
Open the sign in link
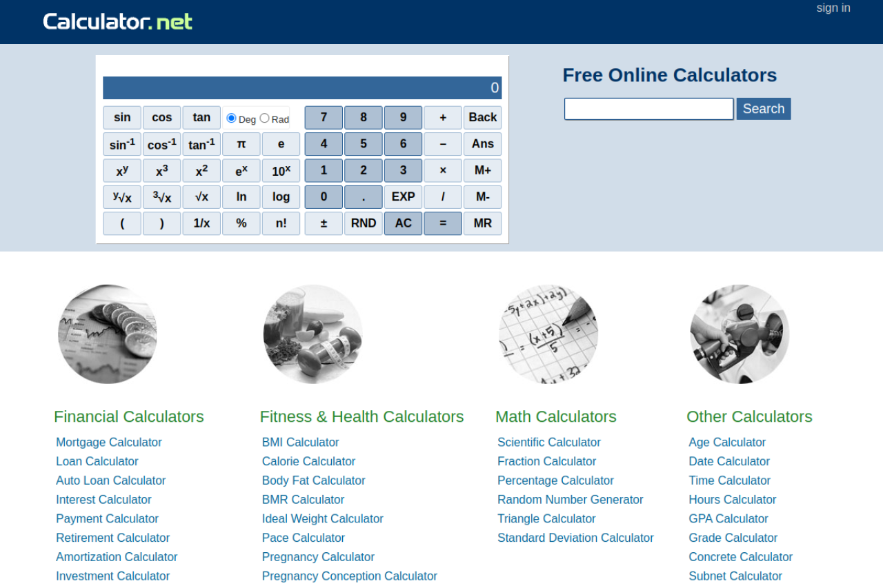click(833, 8)
